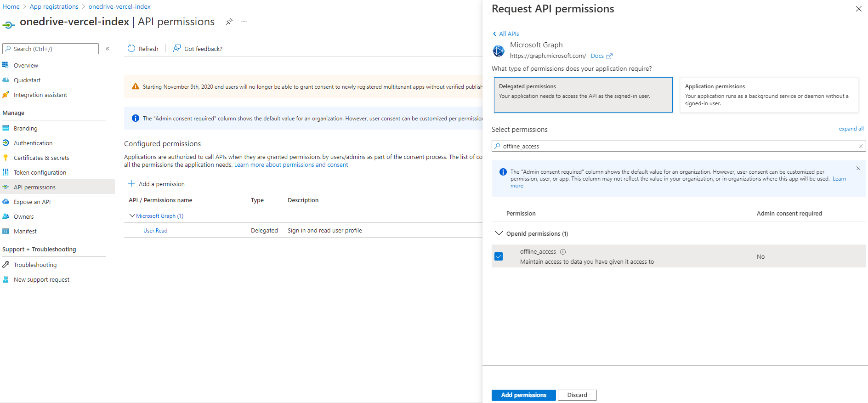Screen dimensions: 868x403
Task: Open Expose an API in sidebar
Action: 32,202
